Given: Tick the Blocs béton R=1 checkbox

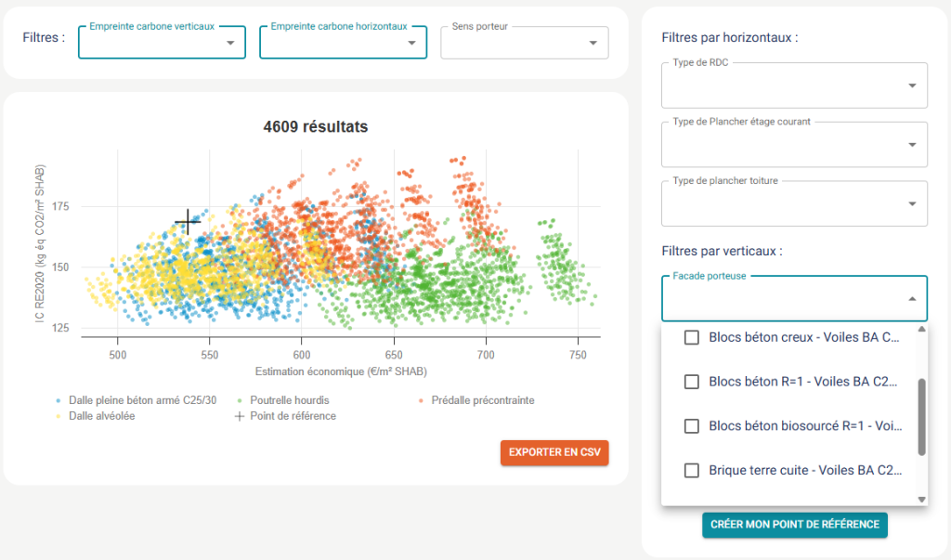Looking at the screenshot, I should [692, 382].
